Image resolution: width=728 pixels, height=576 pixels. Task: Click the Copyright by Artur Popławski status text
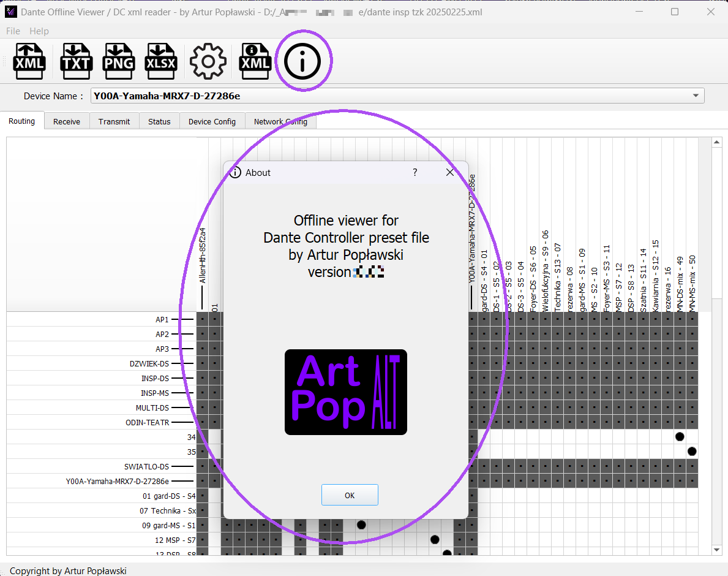pyautogui.click(x=68, y=570)
